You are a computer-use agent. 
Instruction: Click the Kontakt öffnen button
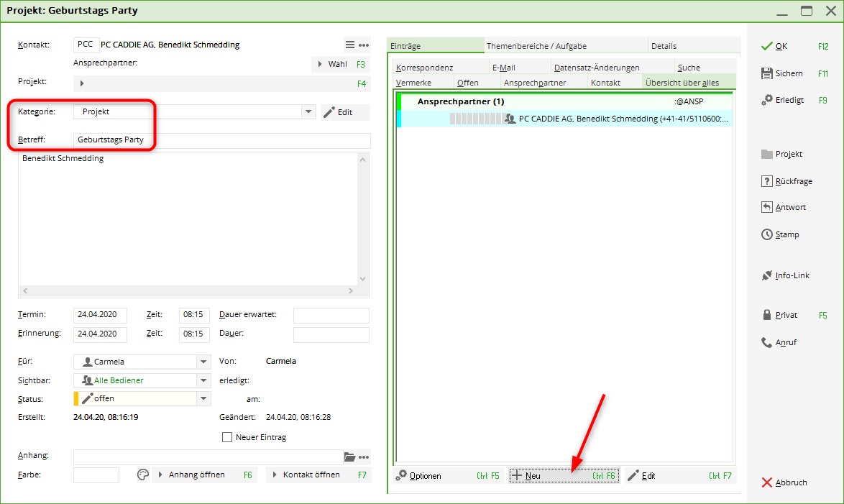tap(318, 475)
